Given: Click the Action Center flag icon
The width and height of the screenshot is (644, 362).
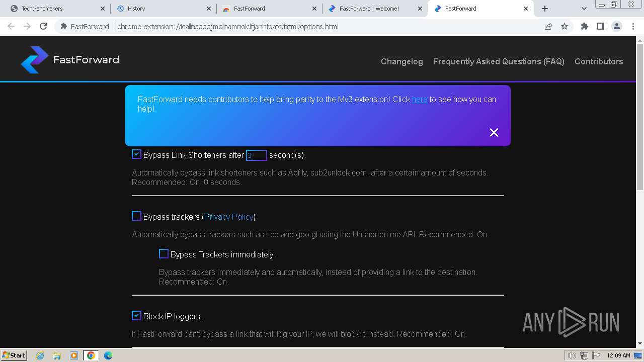Looking at the screenshot, I should (595, 355).
